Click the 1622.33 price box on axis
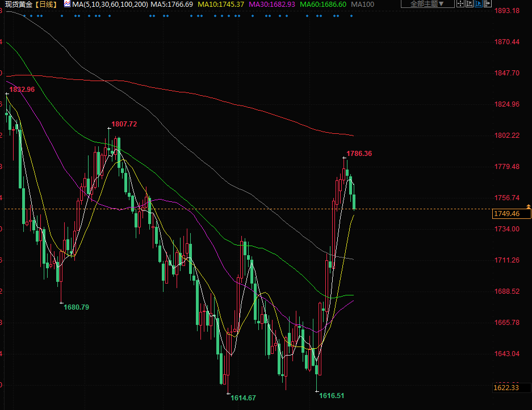This screenshot has width=532, height=410. coord(507,388)
